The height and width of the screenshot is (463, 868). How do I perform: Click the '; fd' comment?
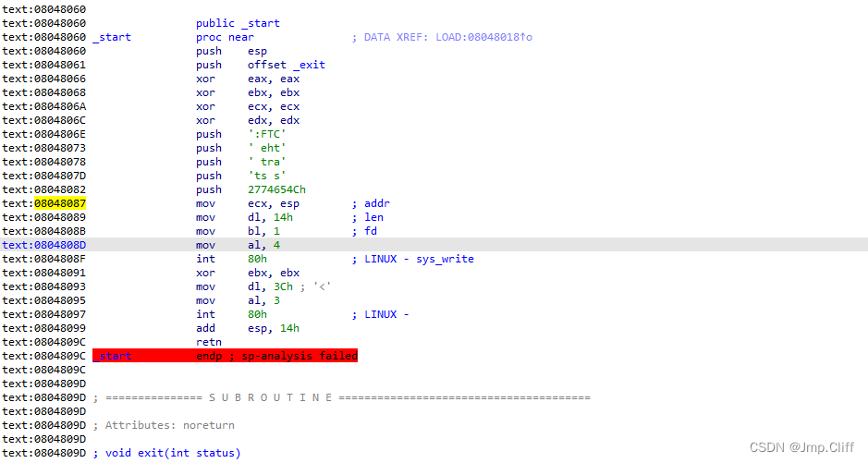pyautogui.click(x=364, y=231)
